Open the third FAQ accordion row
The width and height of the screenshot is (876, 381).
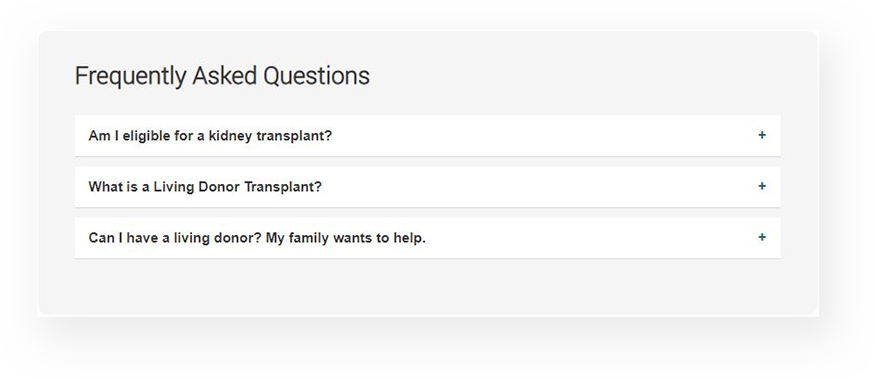coord(427,238)
